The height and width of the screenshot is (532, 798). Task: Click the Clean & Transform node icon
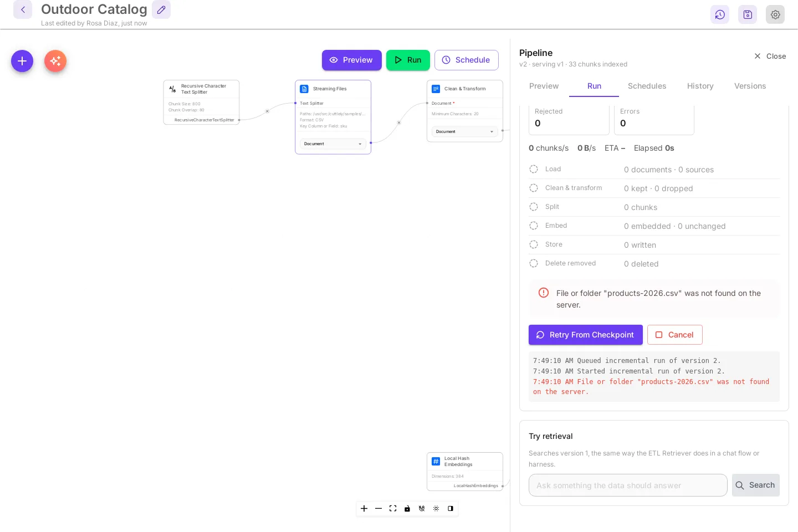click(x=436, y=89)
